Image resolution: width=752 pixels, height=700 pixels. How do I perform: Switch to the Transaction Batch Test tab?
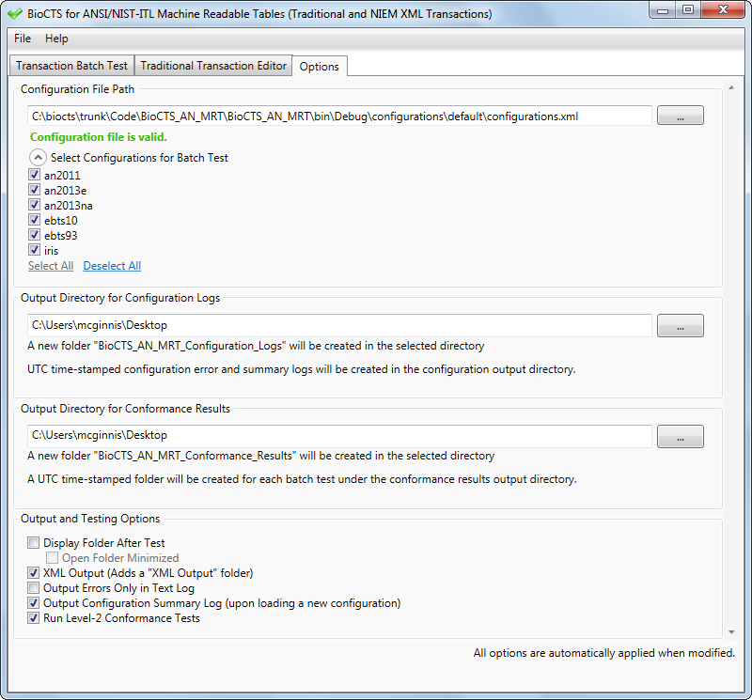(71, 66)
